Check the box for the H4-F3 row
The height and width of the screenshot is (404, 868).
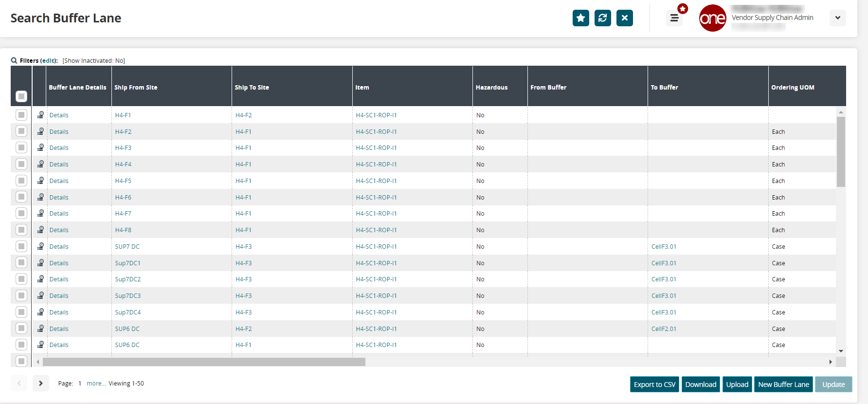click(21, 147)
